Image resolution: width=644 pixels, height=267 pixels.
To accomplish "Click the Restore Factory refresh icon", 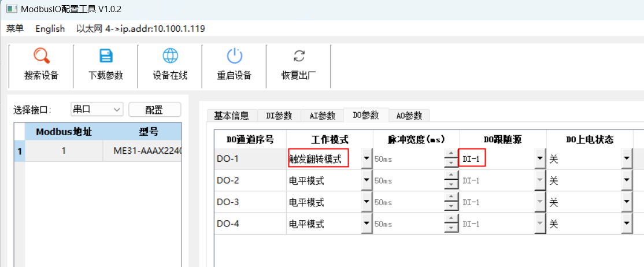I will tap(298, 56).
